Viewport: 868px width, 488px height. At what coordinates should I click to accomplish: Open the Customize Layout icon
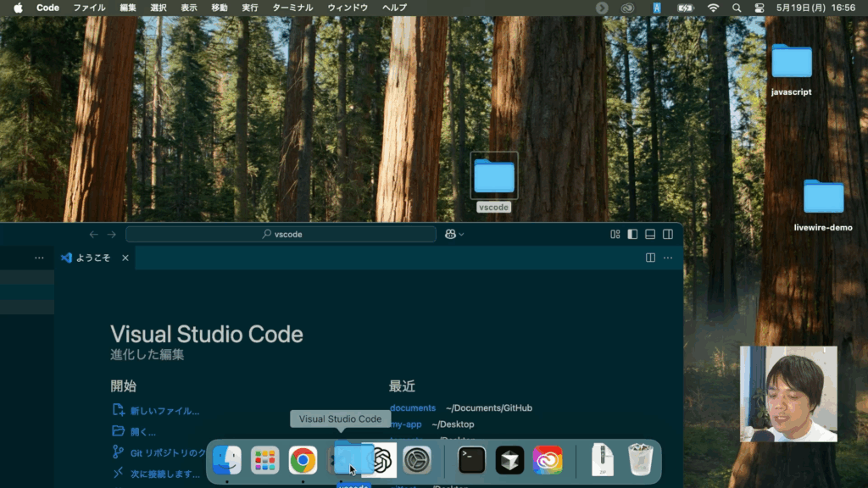(615, 235)
